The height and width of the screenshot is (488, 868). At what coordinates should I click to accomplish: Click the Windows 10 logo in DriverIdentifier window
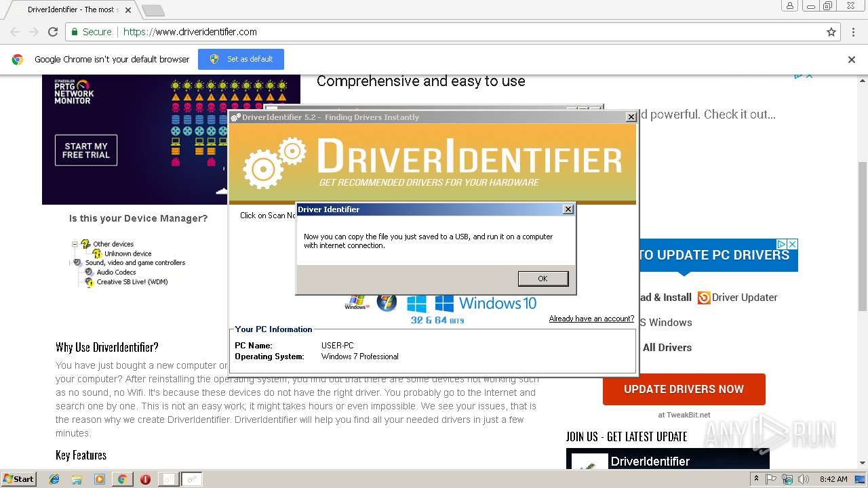coord(486,303)
